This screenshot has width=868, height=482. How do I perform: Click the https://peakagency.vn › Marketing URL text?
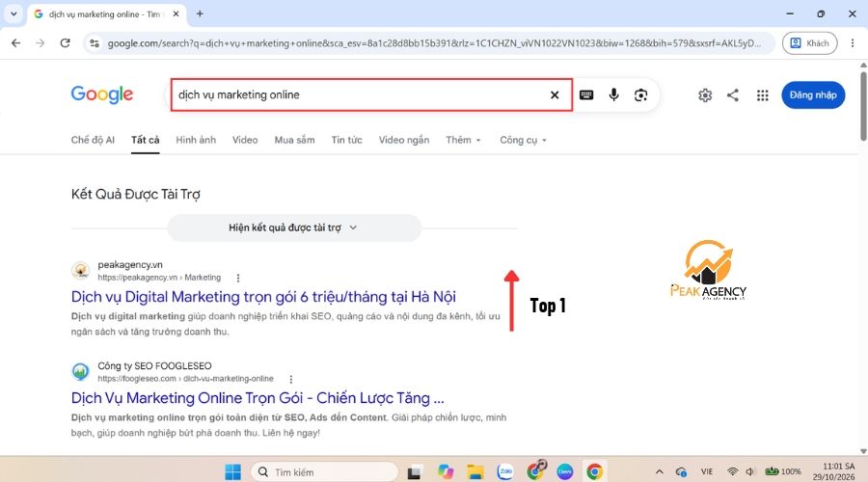pyautogui.click(x=159, y=278)
